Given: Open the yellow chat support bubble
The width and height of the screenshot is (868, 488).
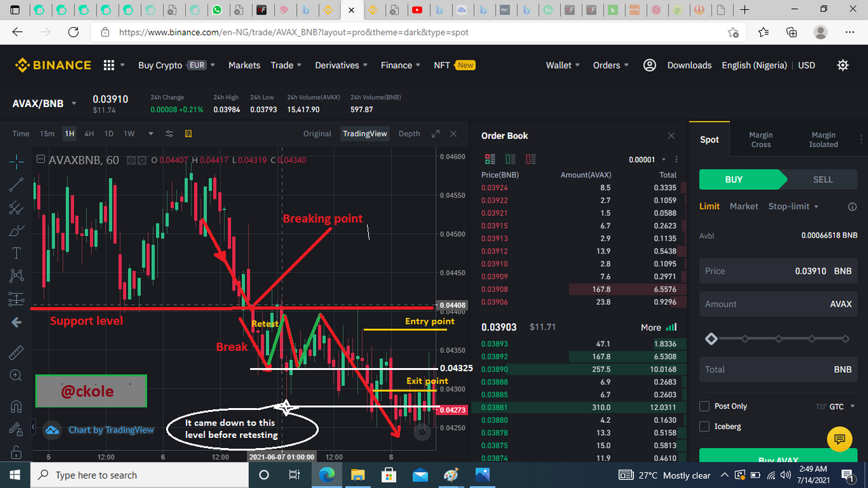Looking at the screenshot, I should [839, 439].
